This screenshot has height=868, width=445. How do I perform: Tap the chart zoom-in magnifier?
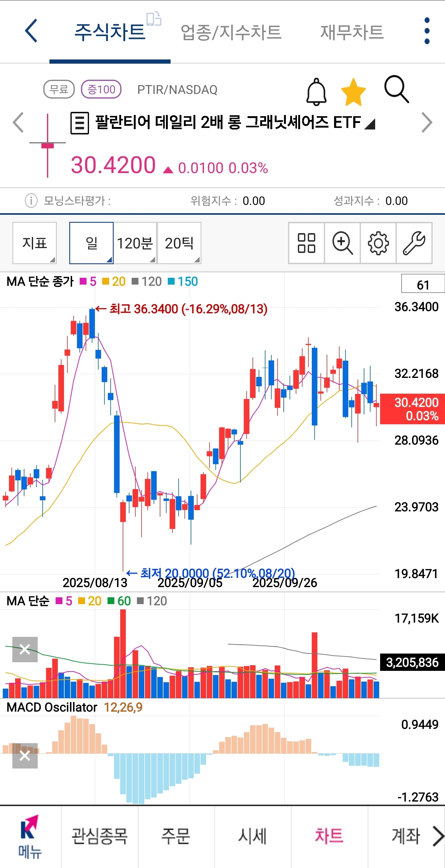pos(342,243)
